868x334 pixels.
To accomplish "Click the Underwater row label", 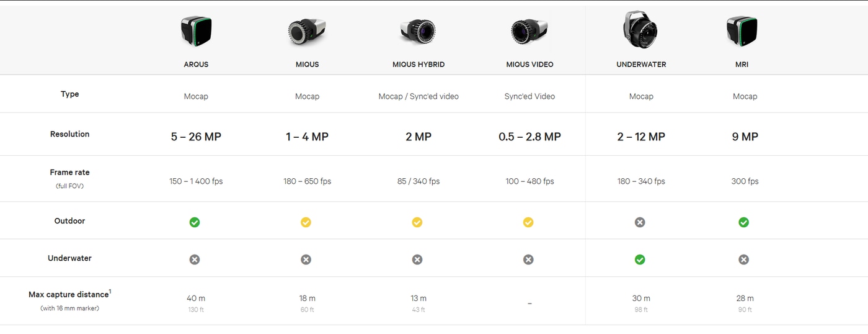I will point(70,258).
